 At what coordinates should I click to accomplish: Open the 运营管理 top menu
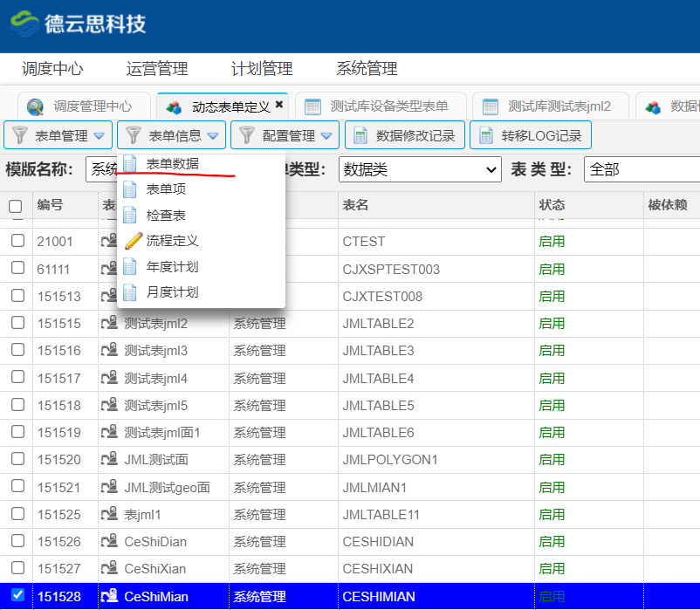coord(157,69)
